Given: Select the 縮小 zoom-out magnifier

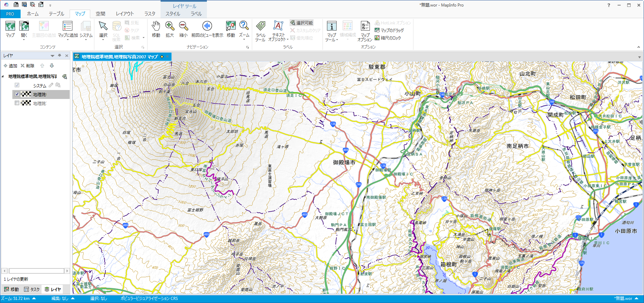Looking at the screenshot, I should [183, 26].
